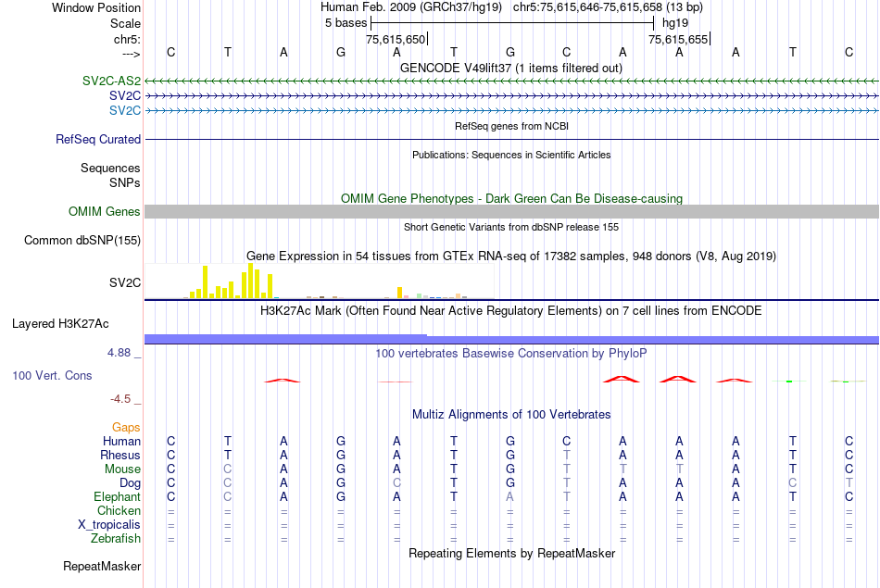Click the gray A in the Elephant row
This screenshot has width=880, height=588.
click(509, 496)
